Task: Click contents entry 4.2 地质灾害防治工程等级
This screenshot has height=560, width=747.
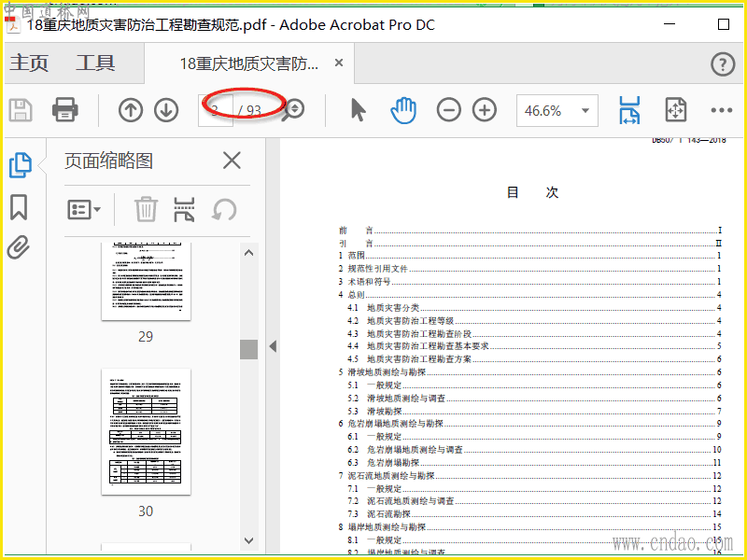Action: pyautogui.click(x=534, y=321)
